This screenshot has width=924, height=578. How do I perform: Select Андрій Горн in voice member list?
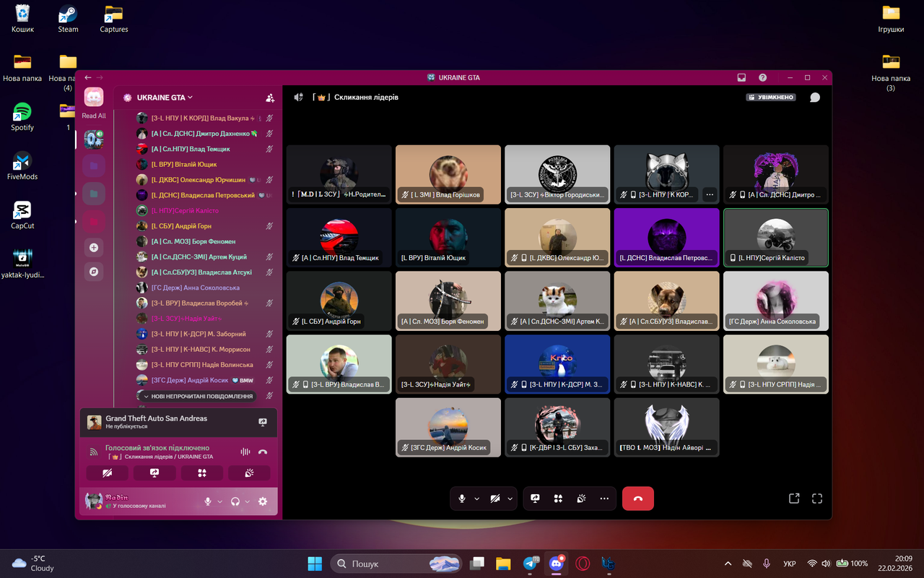coord(206,226)
